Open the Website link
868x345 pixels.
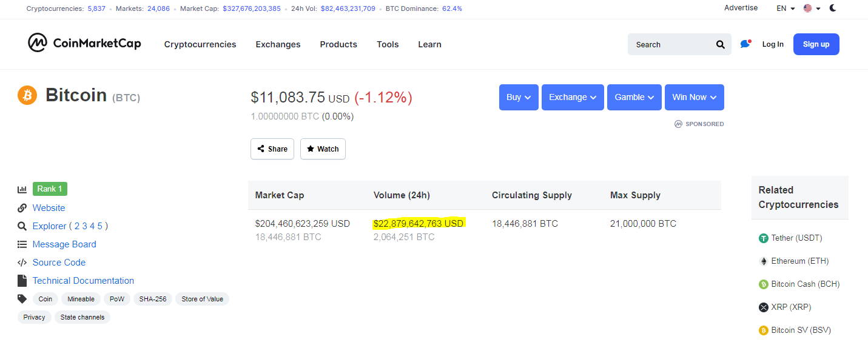pos(49,208)
